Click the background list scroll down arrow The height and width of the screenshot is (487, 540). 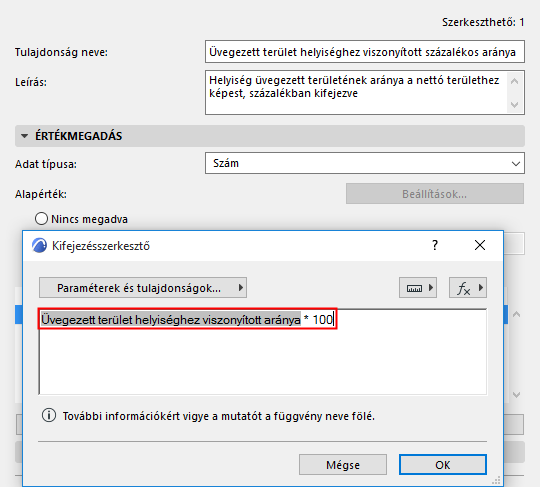coord(516,395)
